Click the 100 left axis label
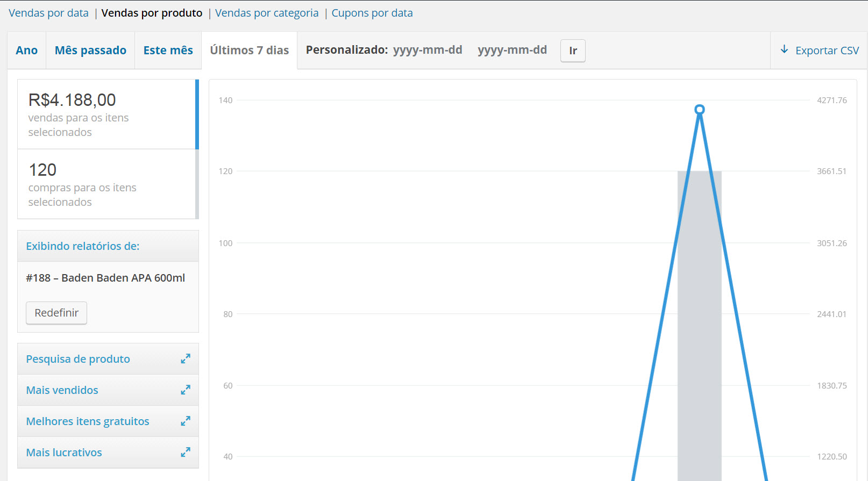 point(226,243)
